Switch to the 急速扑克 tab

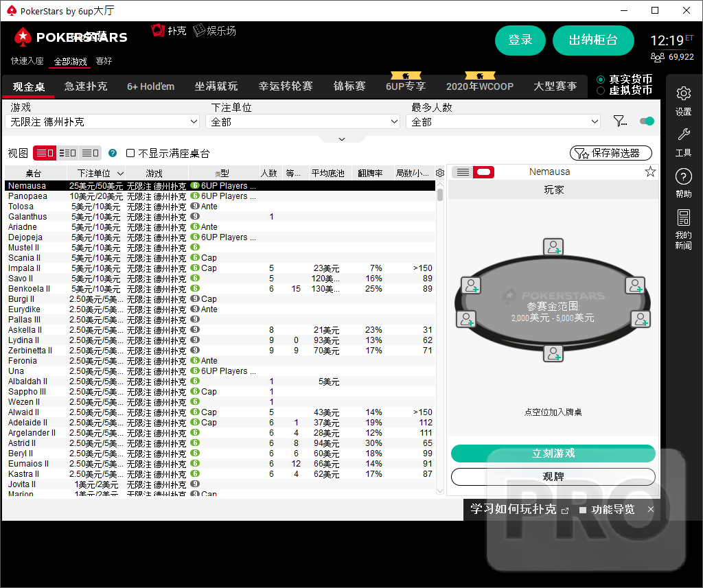(86, 86)
